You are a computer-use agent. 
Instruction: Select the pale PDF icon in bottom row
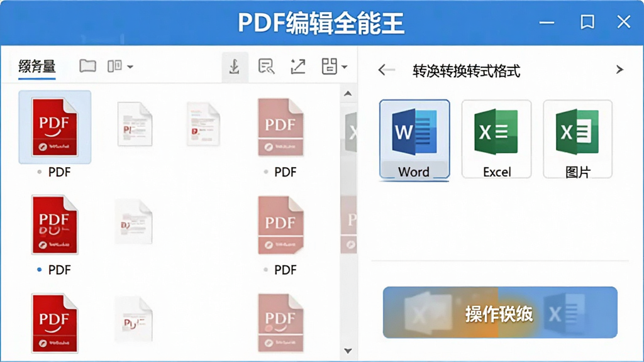pos(280,322)
